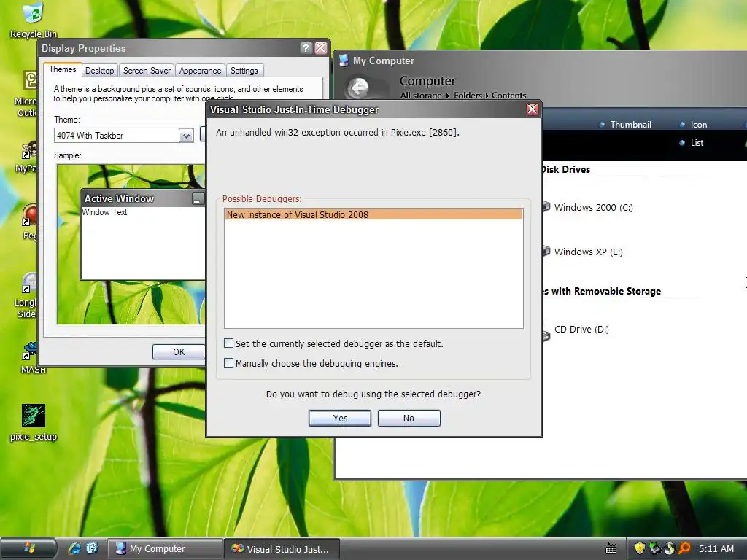Open the Recycle Bin desktop icon
Viewport: 747px width, 560px height.
[x=33, y=19]
